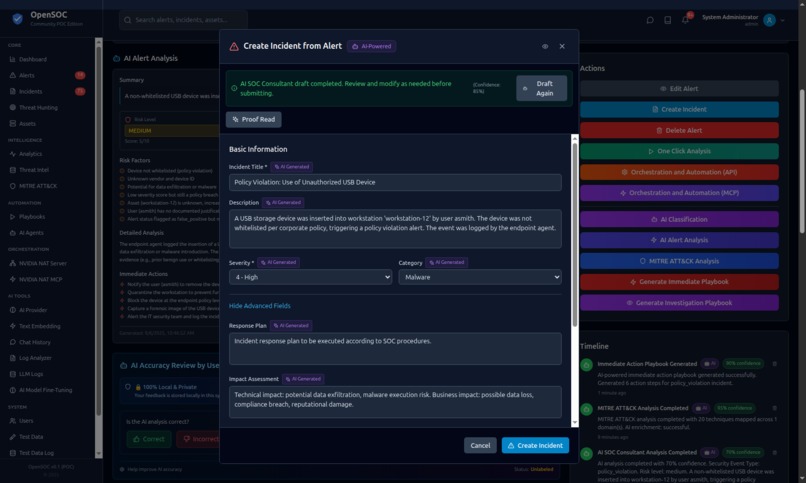Screen dimensions: 806x483
Task: Click One Click Analysis action button
Action: pyautogui.click(x=679, y=152)
